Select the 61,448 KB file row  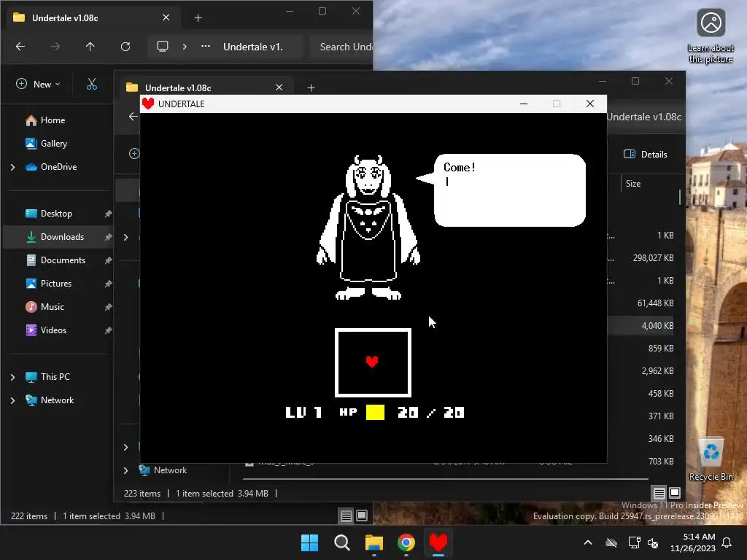click(640, 303)
